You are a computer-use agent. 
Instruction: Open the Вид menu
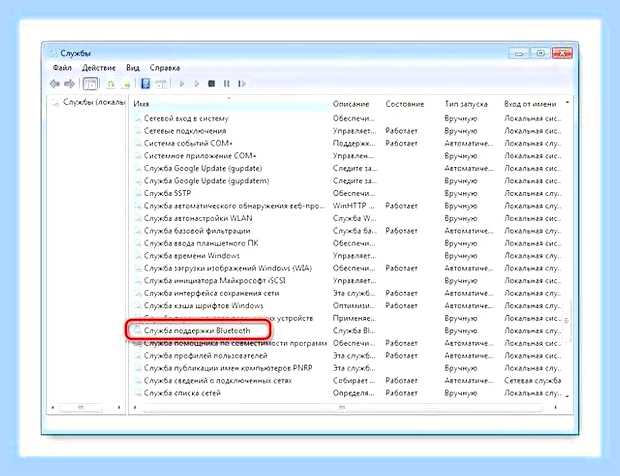pos(133,68)
